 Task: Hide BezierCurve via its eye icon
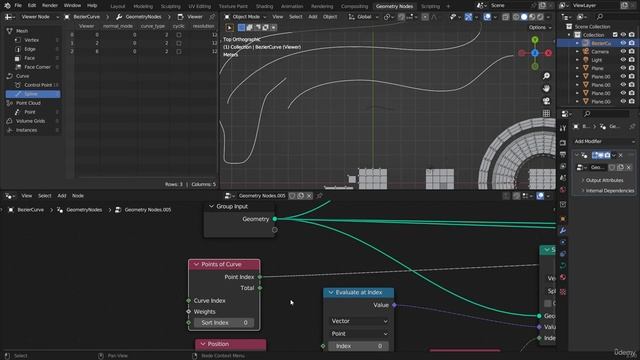pyautogui.click(x=623, y=43)
